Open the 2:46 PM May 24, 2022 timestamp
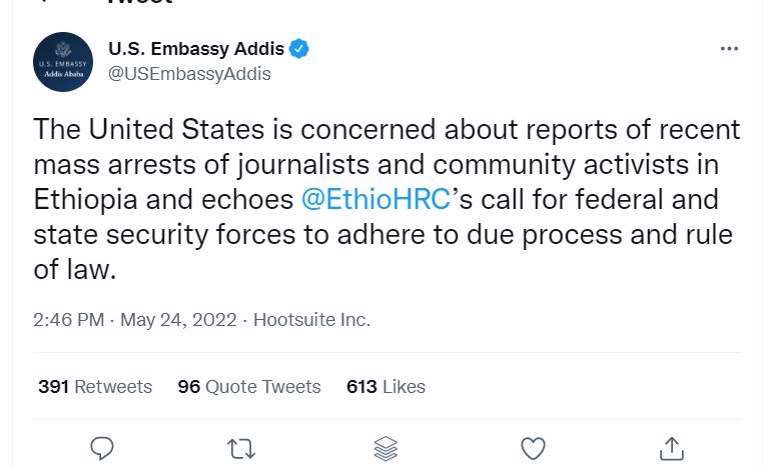763x467 pixels. coord(135,320)
